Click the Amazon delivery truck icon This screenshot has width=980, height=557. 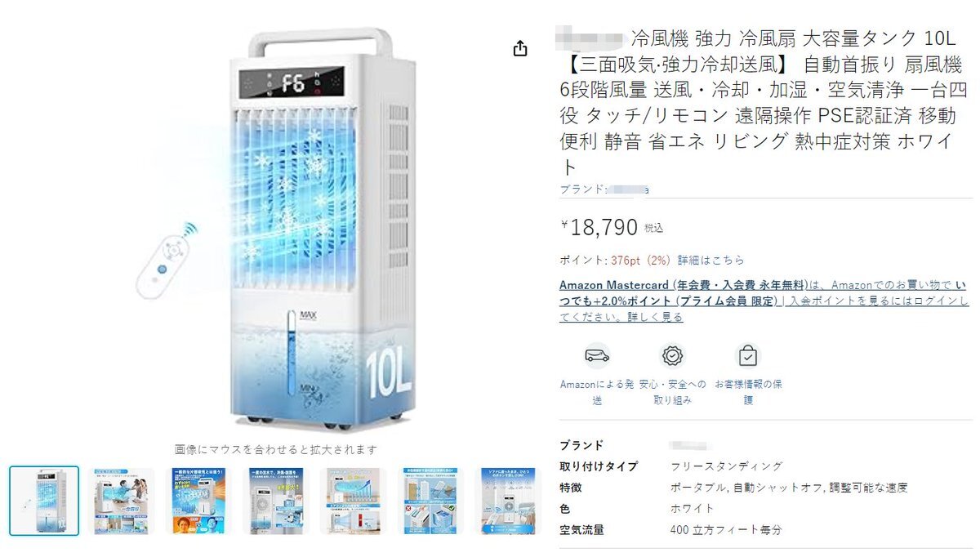click(597, 356)
